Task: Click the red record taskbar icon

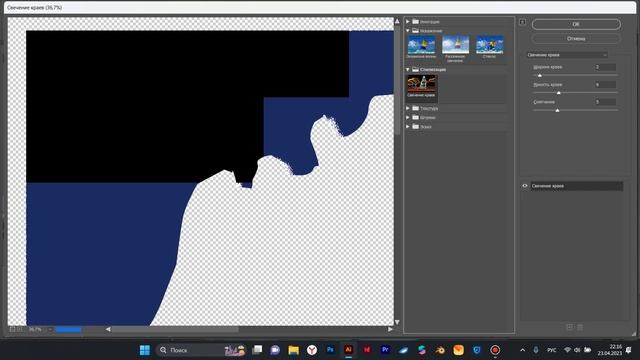Action: [x=495, y=350]
